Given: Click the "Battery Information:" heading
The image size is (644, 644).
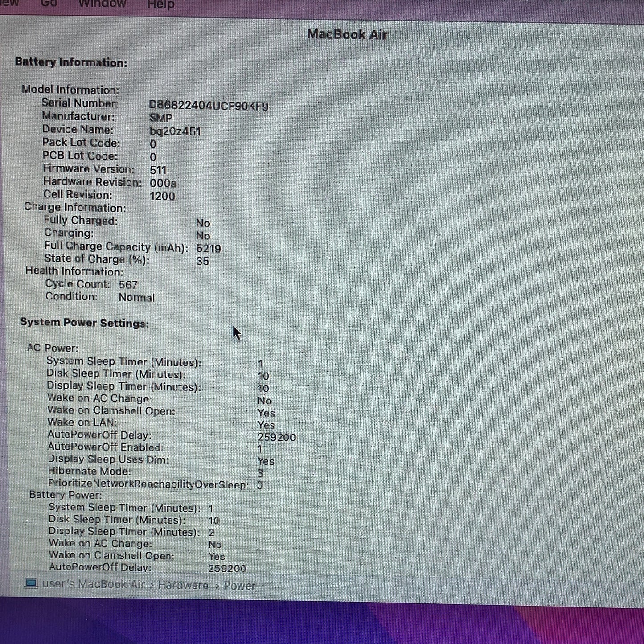Looking at the screenshot, I should pyautogui.click(x=71, y=62).
